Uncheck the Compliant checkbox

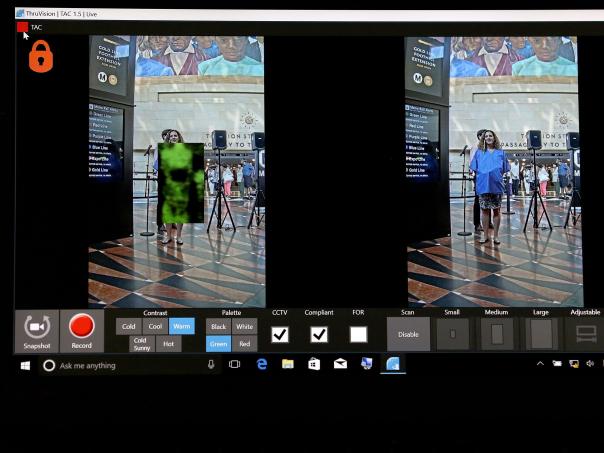click(319, 334)
